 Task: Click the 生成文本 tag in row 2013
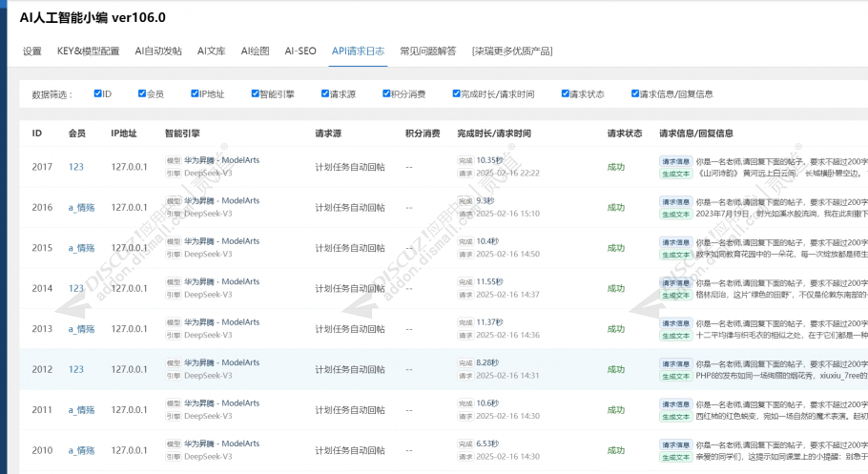point(676,336)
